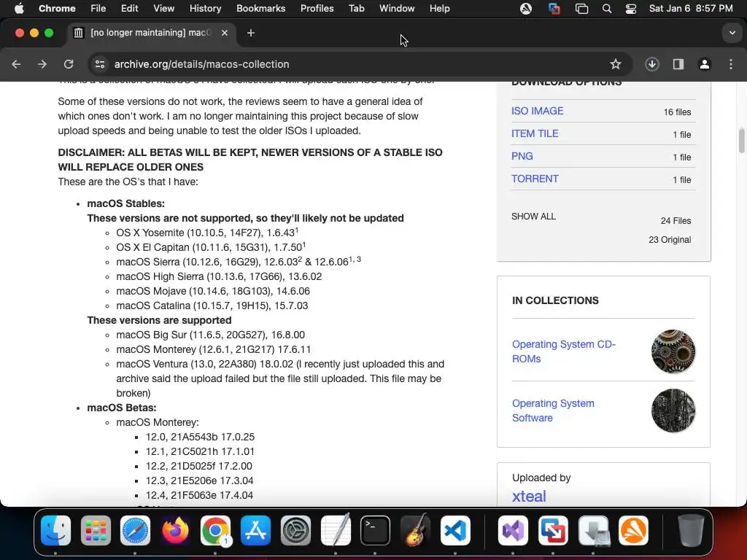Open the Trash in the dock
Screen dimensions: 747x560
691,530
